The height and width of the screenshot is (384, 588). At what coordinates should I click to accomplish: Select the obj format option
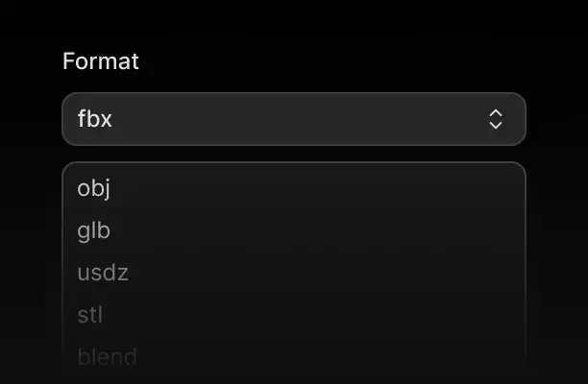pyautogui.click(x=94, y=188)
